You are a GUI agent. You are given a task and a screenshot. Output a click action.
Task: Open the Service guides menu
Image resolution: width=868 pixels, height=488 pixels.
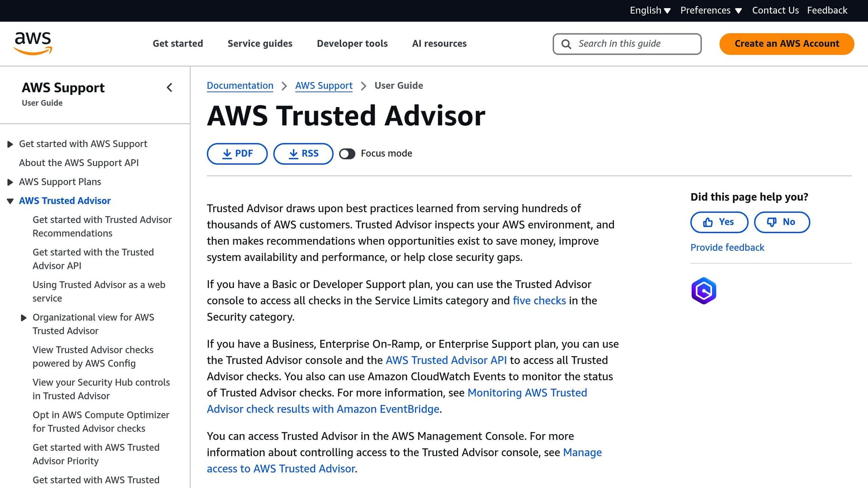[260, 44]
